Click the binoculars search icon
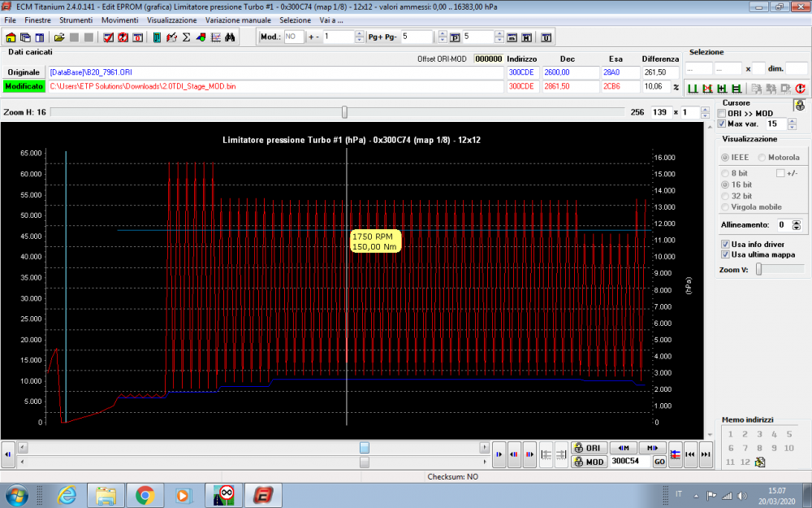The height and width of the screenshot is (508, 812). tap(230, 37)
